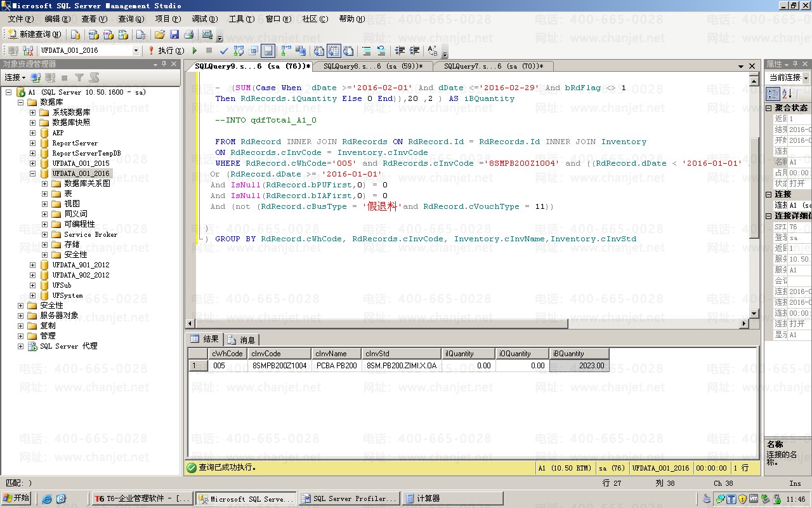
Task: Select the iBQuantity cell showing 2023.00
Action: (x=579, y=366)
